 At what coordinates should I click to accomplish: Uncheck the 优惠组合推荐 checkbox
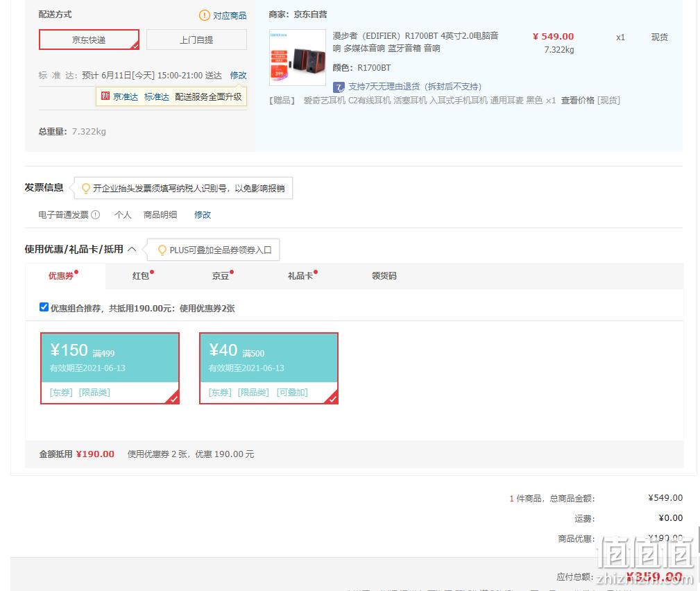click(44, 307)
